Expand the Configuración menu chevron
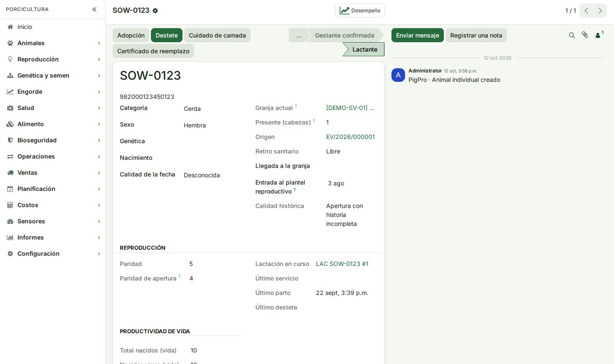Screen dimensions: 614x364 99,254
